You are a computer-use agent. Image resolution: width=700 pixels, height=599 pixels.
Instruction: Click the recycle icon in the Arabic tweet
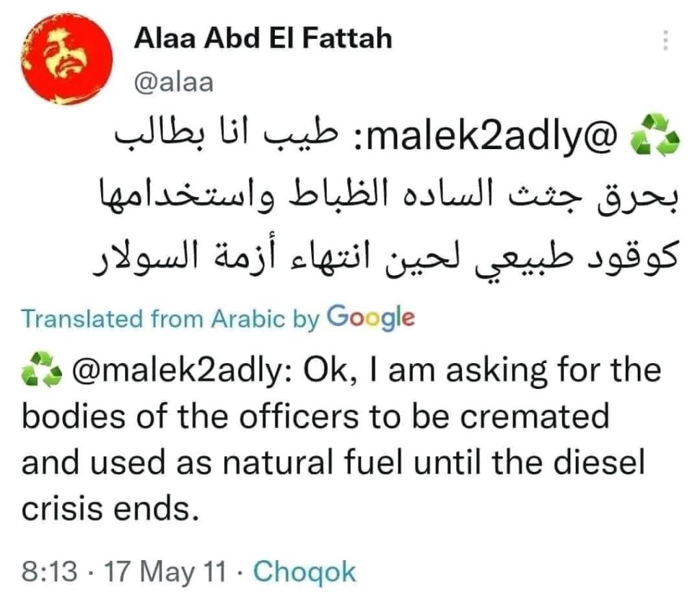click(x=657, y=139)
